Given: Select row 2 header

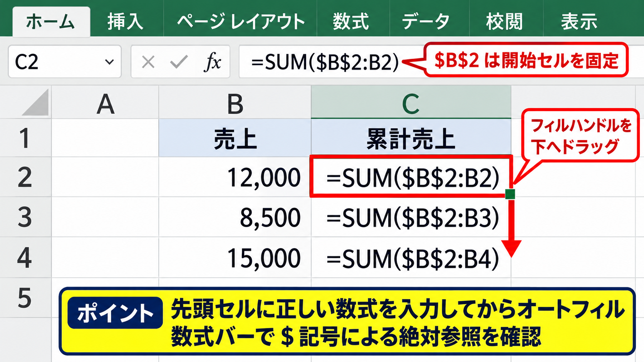Looking at the screenshot, I should point(25,177).
